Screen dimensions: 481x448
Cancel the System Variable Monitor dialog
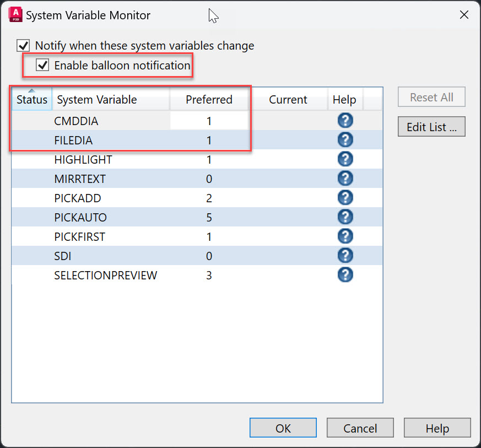click(x=360, y=427)
